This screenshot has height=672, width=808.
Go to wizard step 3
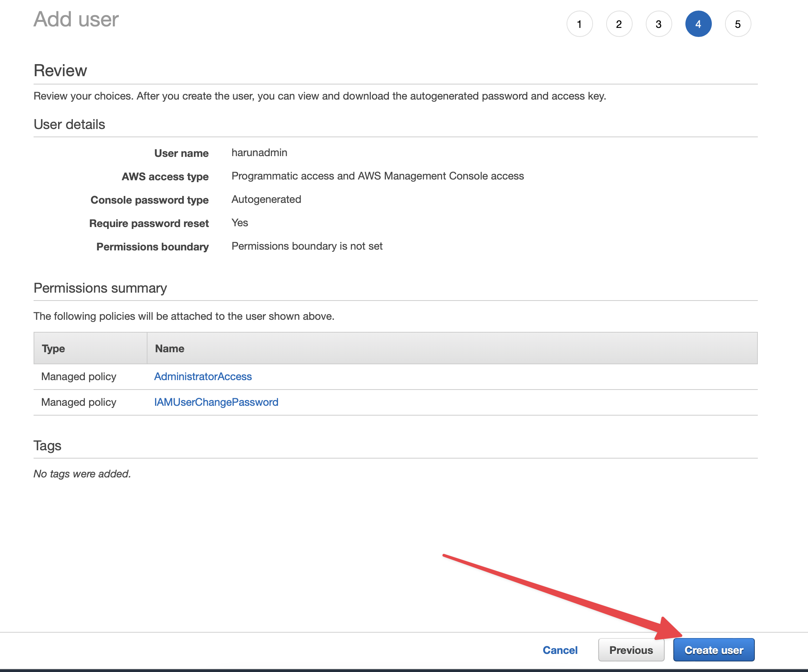click(659, 24)
